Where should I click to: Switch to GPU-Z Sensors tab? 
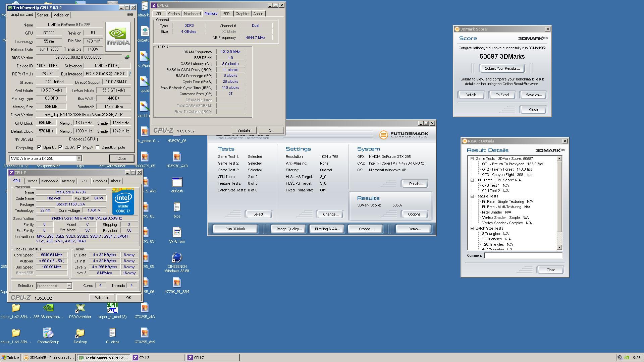tap(43, 15)
